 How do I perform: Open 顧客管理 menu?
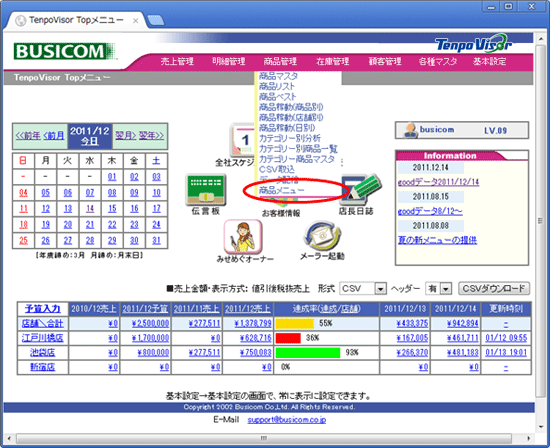click(385, 61)
